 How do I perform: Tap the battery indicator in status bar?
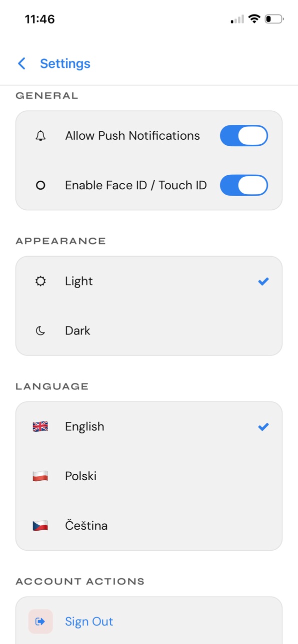coord(274,19)
